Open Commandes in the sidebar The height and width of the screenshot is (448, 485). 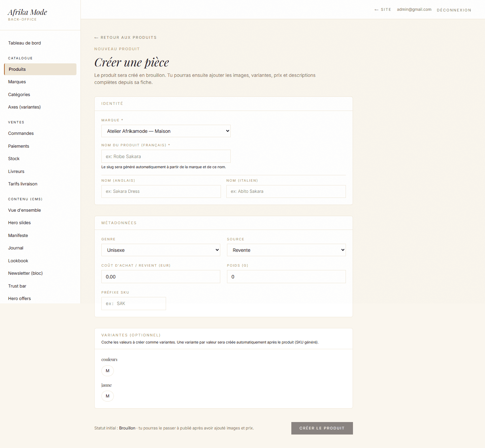pos(40,133)
